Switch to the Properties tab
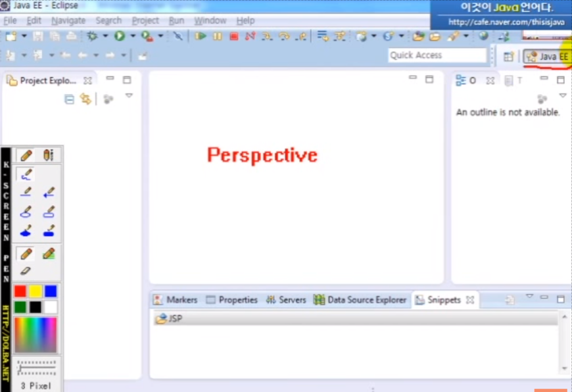This screenshot has height=392, width=572. click(x=231, y=300)
